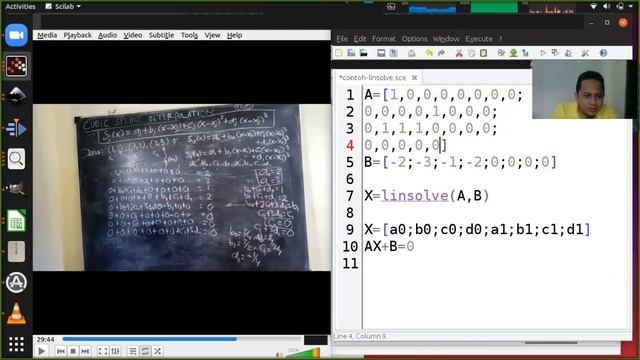The width and height of the screenshot is (640, 360).
Task: Copy selection using the toolbar copy icon
Action: tap(471, 53)
